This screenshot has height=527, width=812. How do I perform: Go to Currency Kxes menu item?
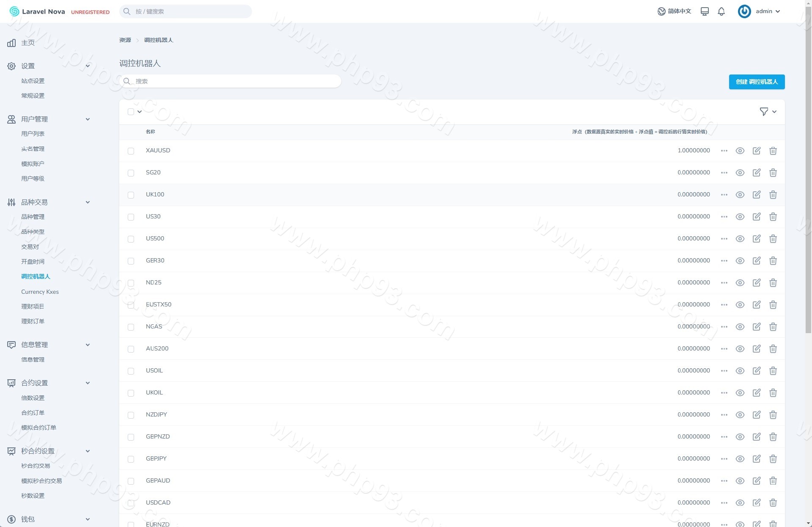pyautogui.click(x=40, y=292)
